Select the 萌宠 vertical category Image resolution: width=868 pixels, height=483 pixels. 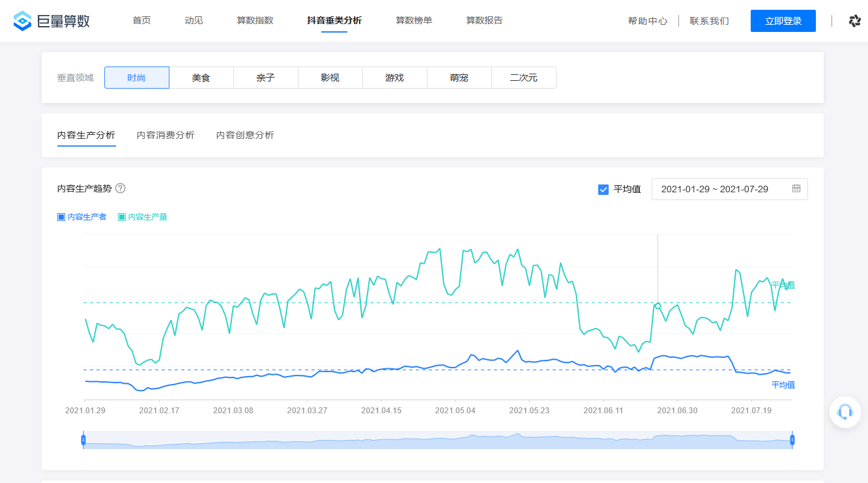click(459, 78)
